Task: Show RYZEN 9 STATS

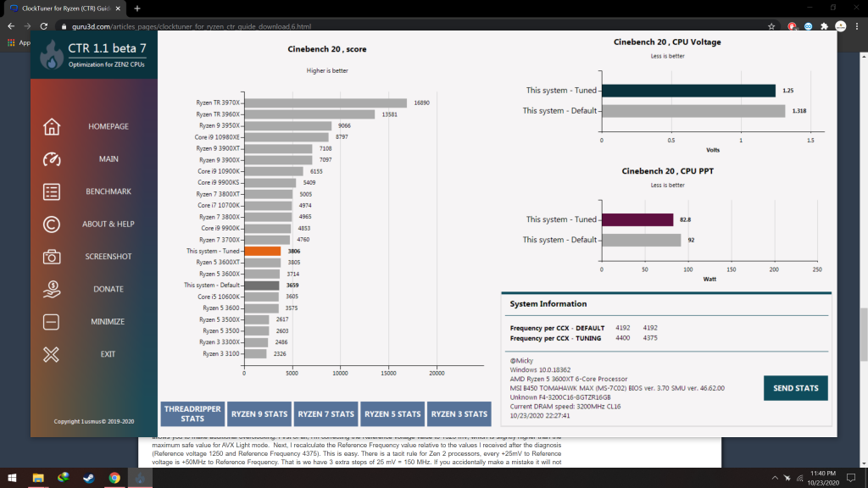Action: (259, 413)
